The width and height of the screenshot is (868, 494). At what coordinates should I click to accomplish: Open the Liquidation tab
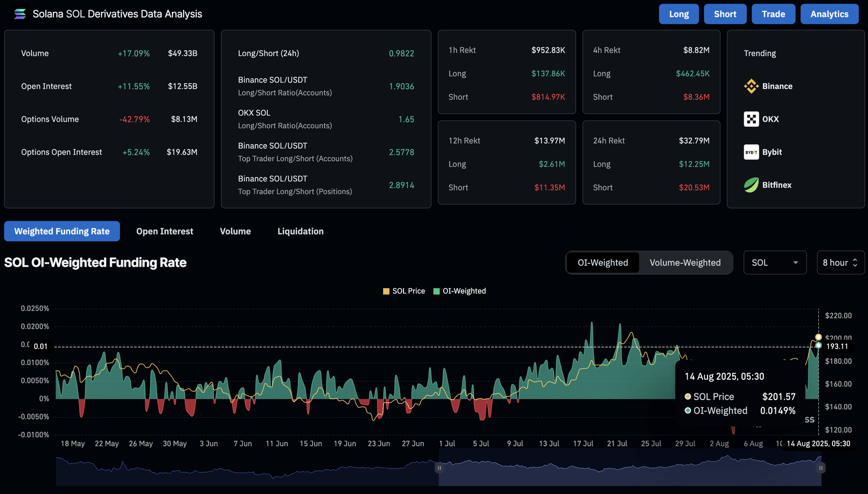click(300, 231)
